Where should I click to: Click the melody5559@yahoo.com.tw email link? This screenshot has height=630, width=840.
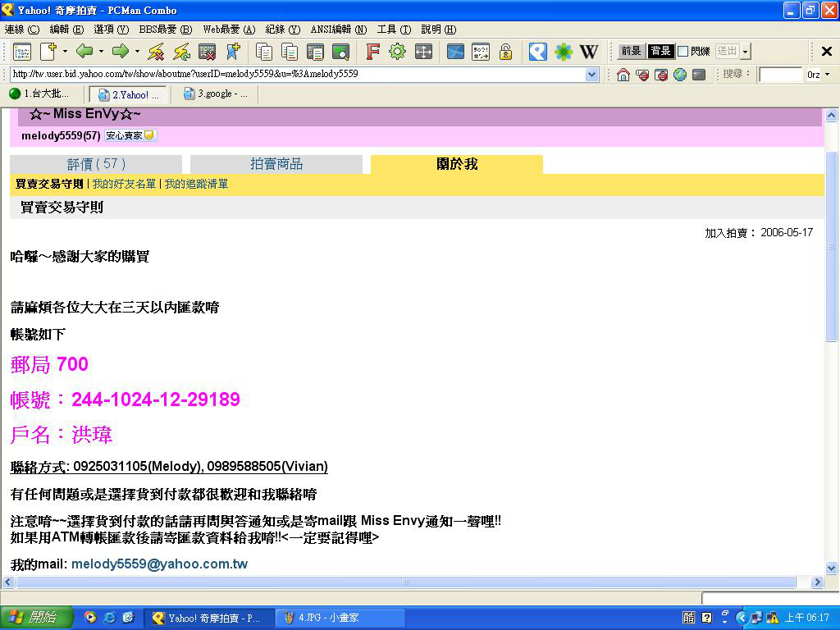tap(160, 564)
